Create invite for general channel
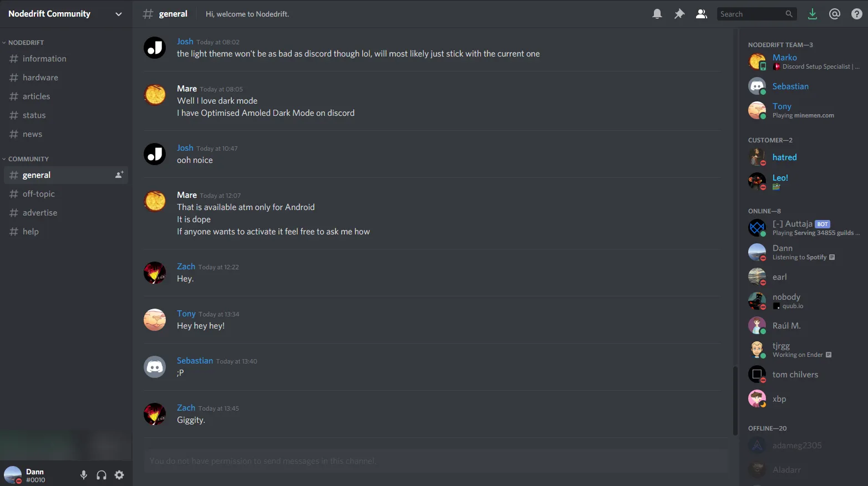 [119, 175]
